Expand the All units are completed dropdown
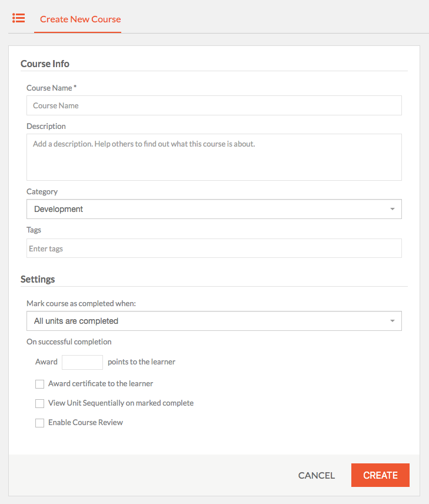429x504 pixels. coord(214,321)
